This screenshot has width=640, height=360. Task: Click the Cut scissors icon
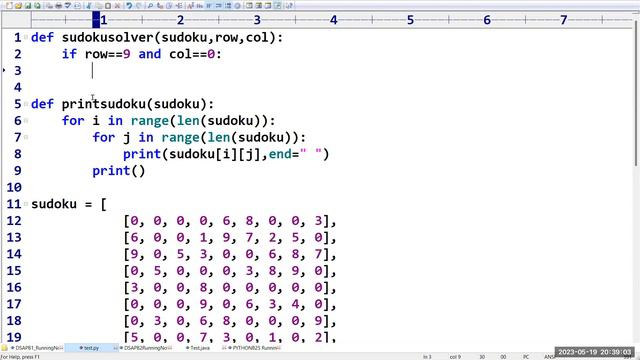(89, 6)
